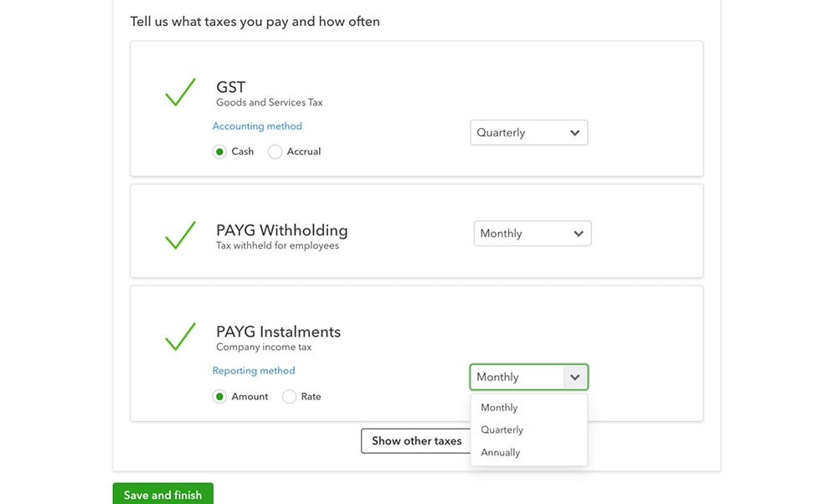Click the PAYG Instalments heading text
834x504 pixels.
tap(278, 332)
